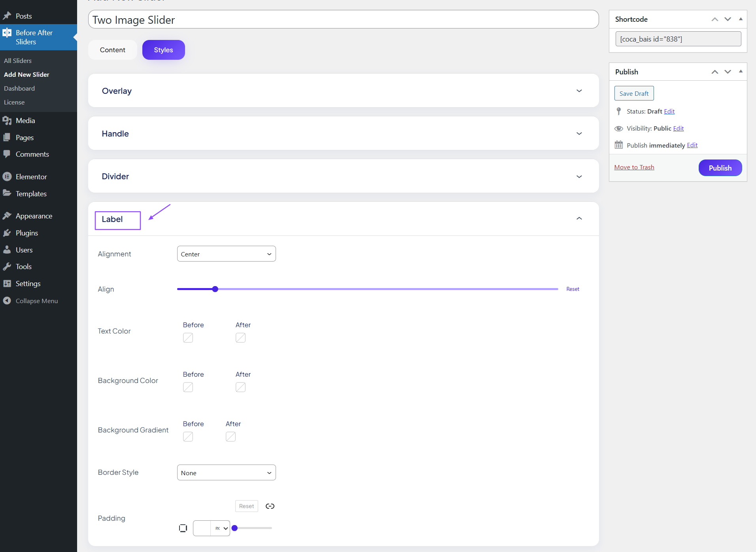Click the Align slider handle

(215, 289)
